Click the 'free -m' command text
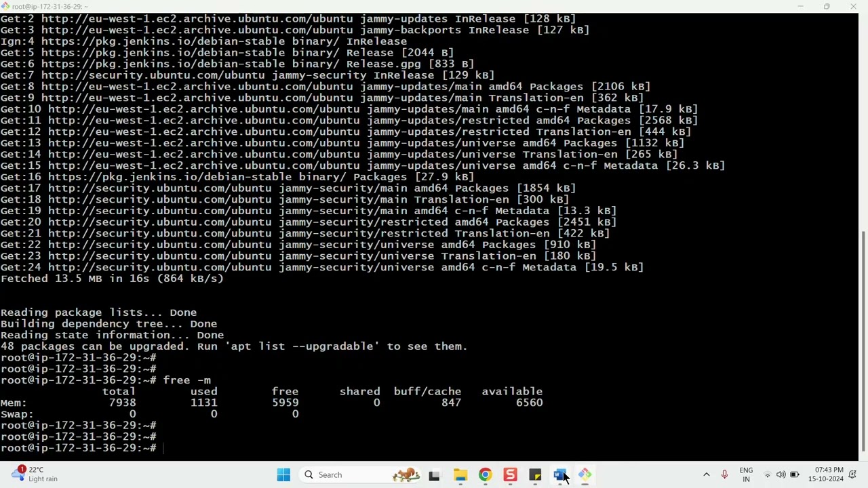The image size is (868, 488). [187, 380]
